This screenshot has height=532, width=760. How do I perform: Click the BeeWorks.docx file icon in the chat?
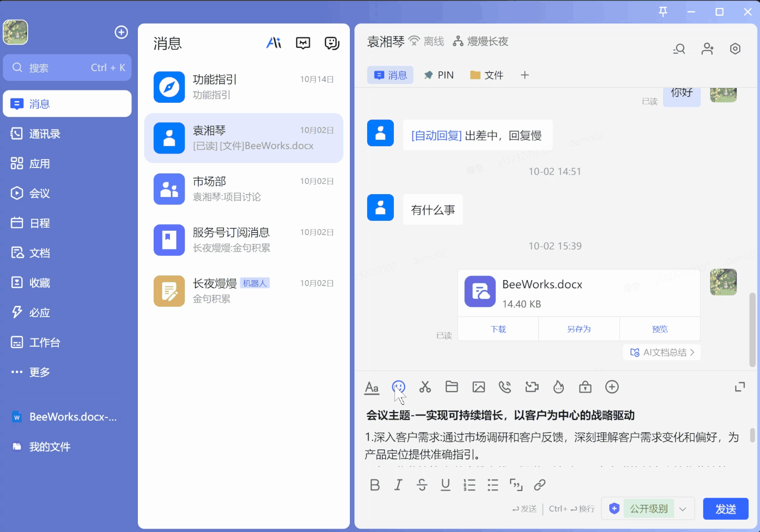tap(480, 291)
